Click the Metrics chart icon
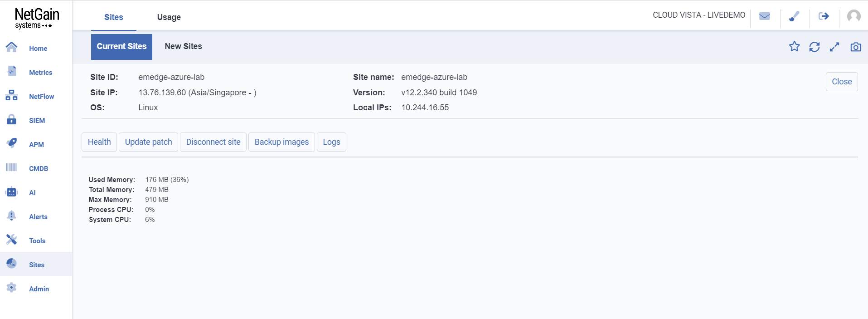Screen dimensions: 868x319 coord(12,71)
